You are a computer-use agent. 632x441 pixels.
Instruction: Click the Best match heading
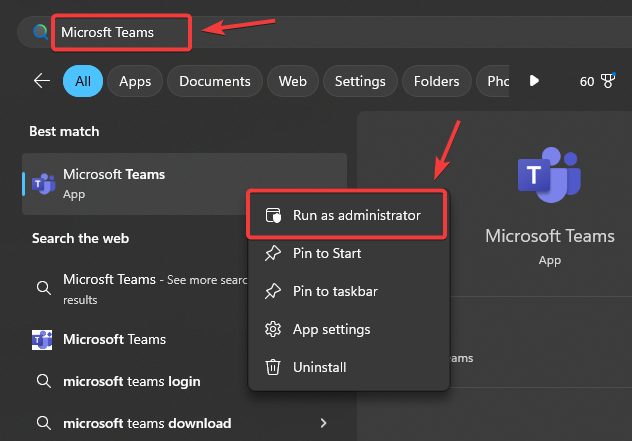coord(64,131)
